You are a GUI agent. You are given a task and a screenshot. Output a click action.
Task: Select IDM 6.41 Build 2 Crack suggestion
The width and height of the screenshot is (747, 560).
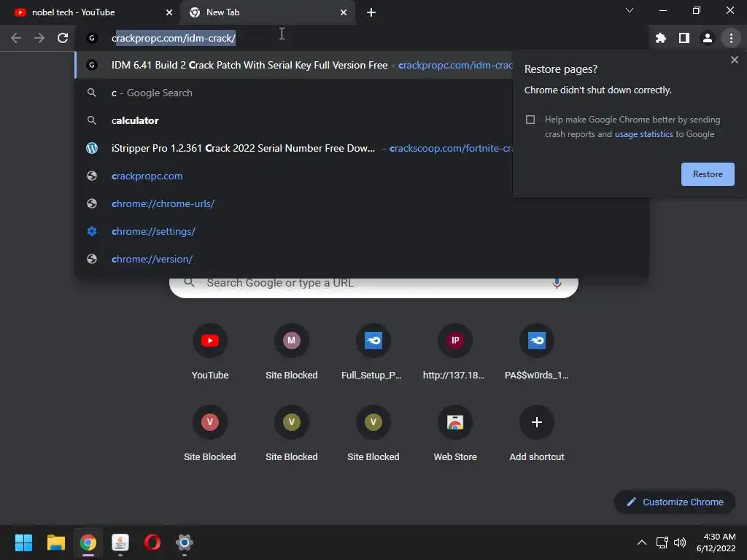(293, 65)
